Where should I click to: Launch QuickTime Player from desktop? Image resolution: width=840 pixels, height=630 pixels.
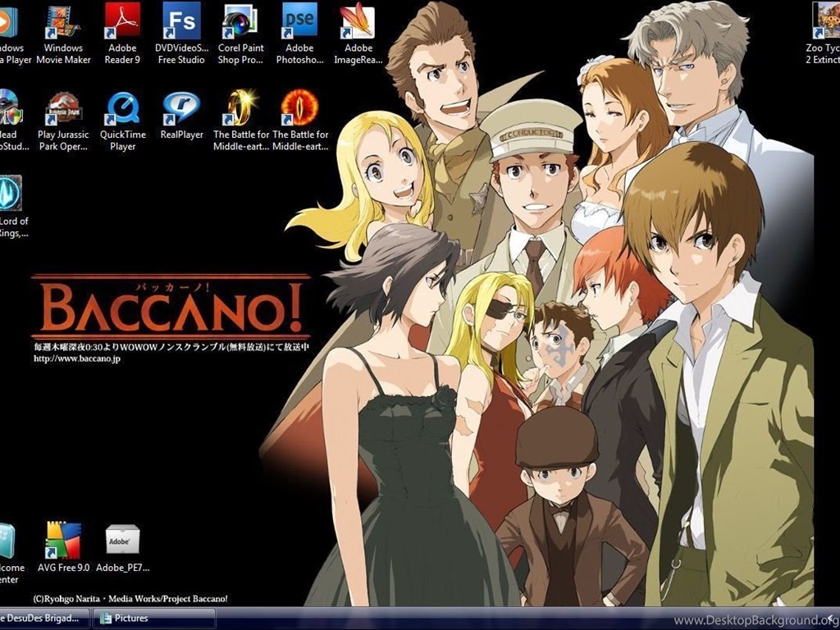point(122,108)
